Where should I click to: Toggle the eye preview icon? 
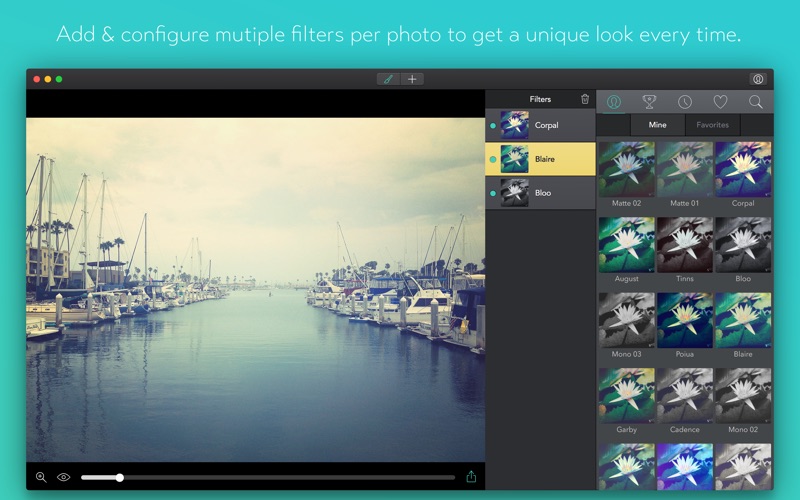tap(63, 477)
